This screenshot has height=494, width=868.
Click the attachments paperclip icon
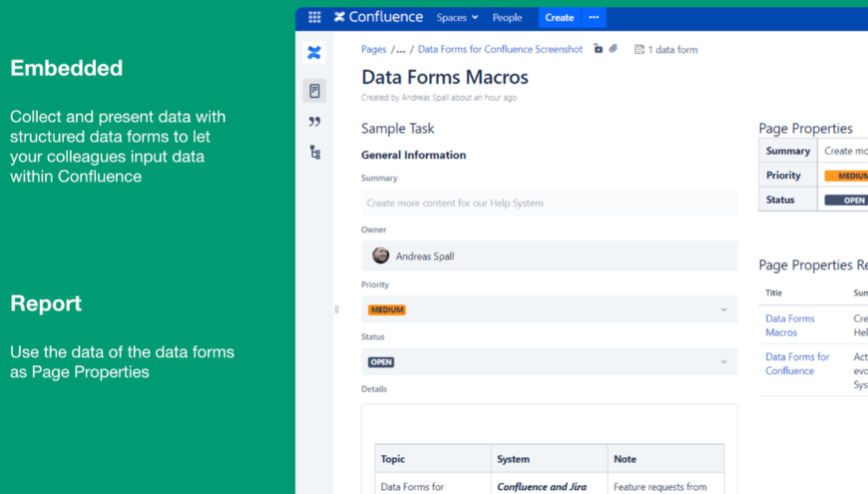(614, 49)
